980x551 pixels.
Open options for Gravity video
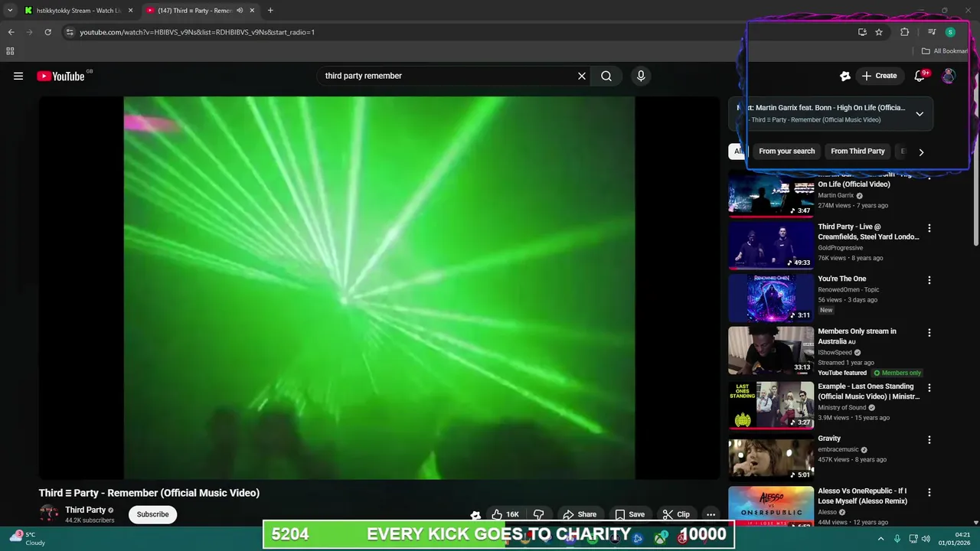point(929,440)
